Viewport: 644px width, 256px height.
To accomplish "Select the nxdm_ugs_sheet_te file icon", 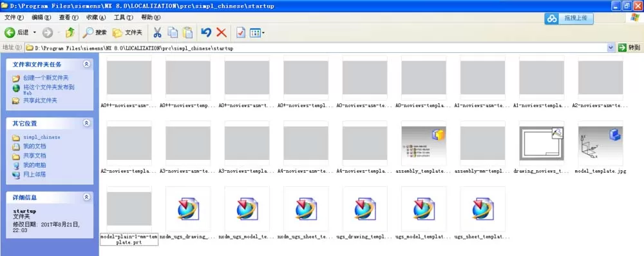I will 306,209.
